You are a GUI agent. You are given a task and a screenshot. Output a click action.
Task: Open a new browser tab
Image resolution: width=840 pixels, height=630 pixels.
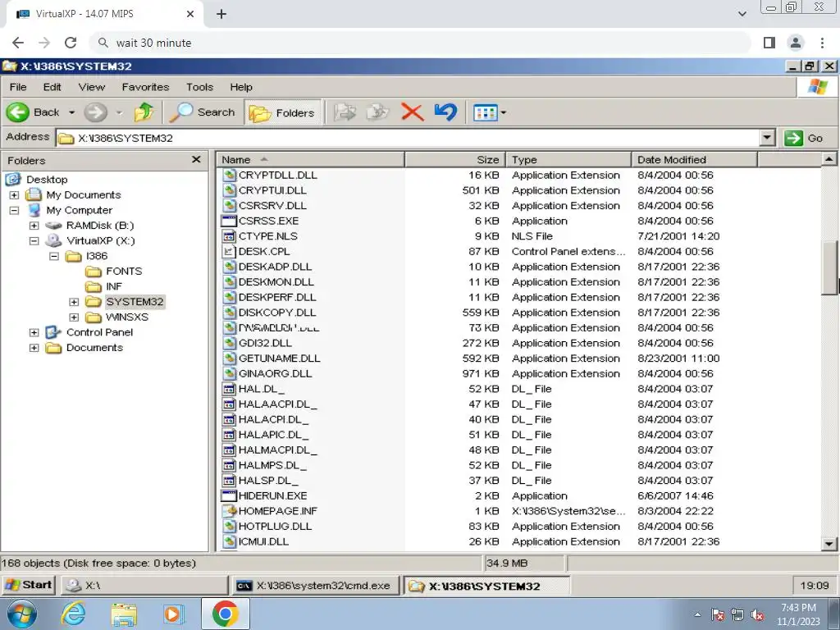[x=221, y=14]
